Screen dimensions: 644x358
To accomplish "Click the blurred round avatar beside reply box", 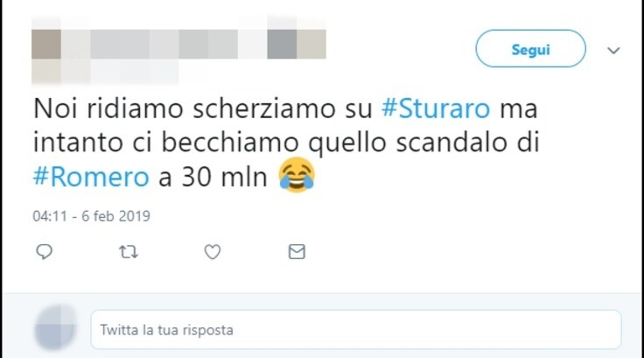I will (x=55, y=328).
